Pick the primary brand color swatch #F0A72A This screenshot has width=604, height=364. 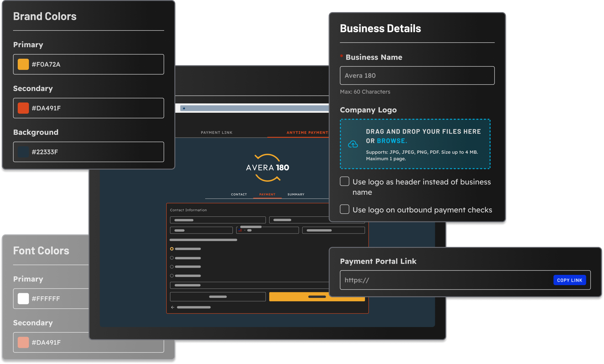[23, 64]
